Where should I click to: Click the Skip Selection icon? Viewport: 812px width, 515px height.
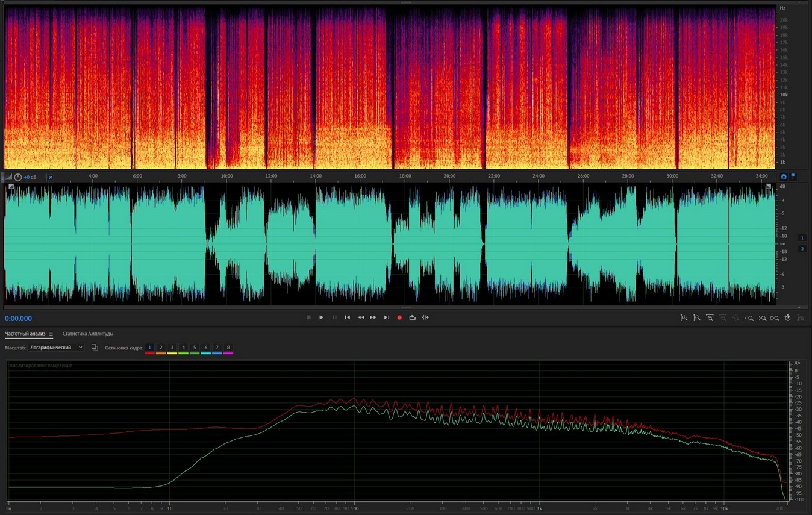425,317
